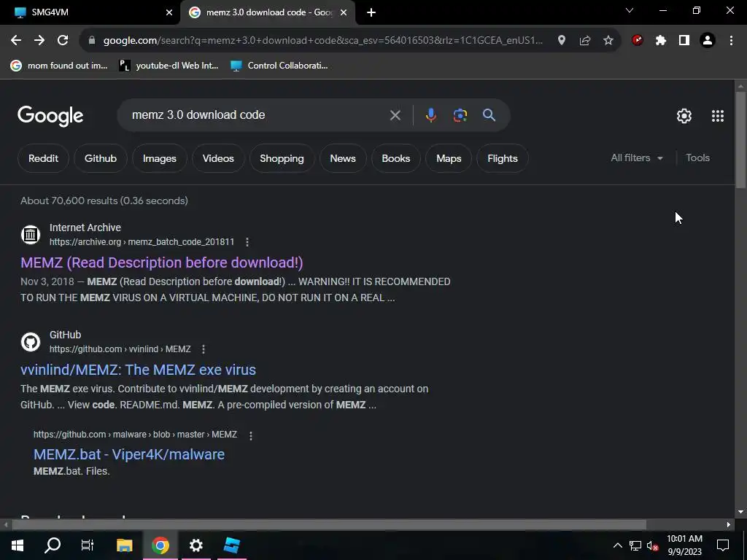This screenshot has width=747, height=560.
Task: Open the Chrome profile avatar
Action: pos(708,41)
